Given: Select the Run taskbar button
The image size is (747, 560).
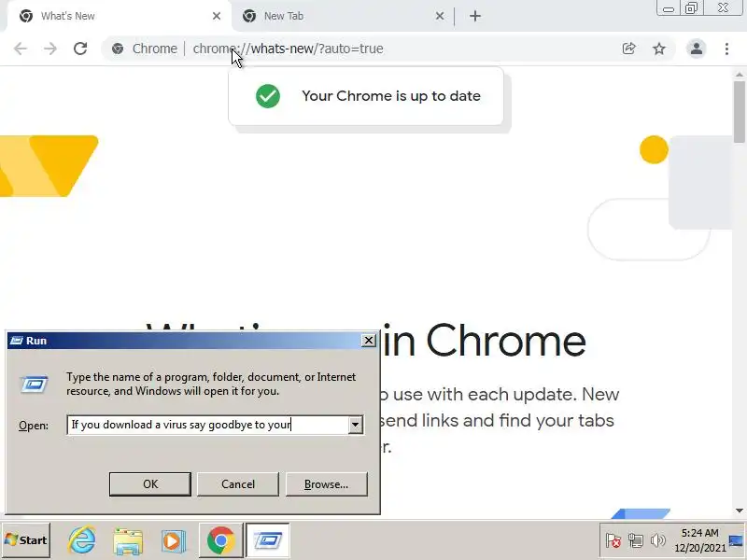Looking at the screenshot, I should pyautogui.click(x=267, y=540).
